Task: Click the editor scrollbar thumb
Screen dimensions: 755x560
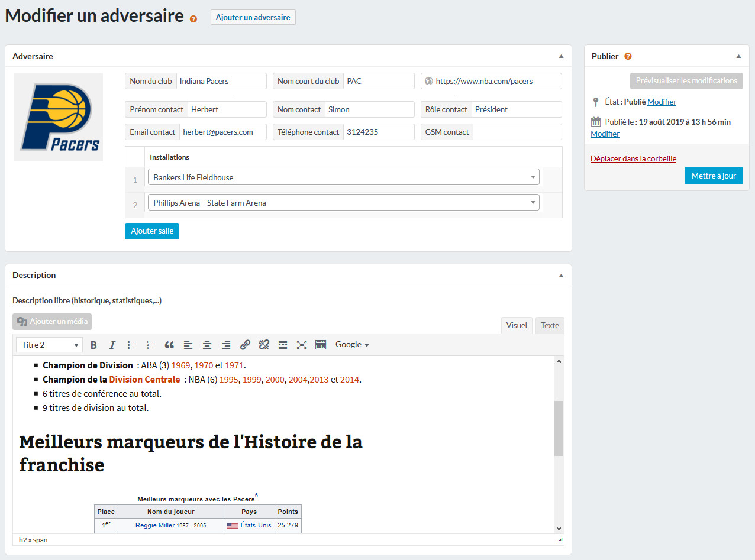Action: tap(559, 428)
